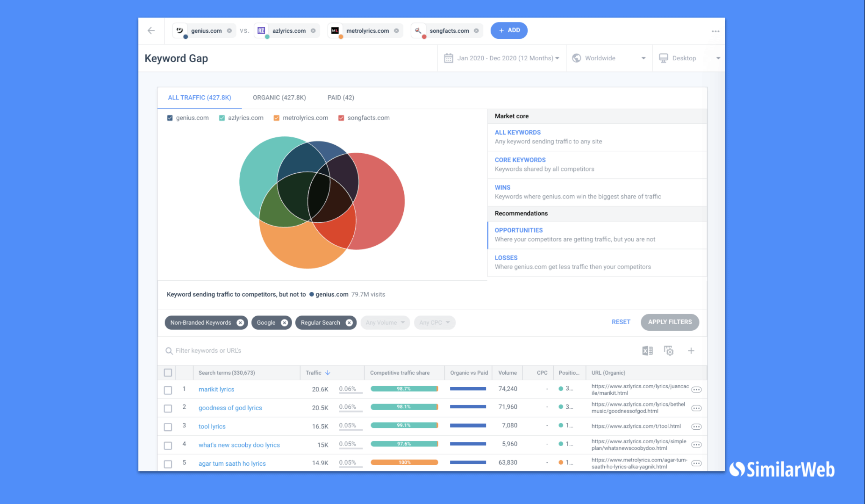
Task: Check the tool lyrics row checkbox
Action: coord(168,427)
